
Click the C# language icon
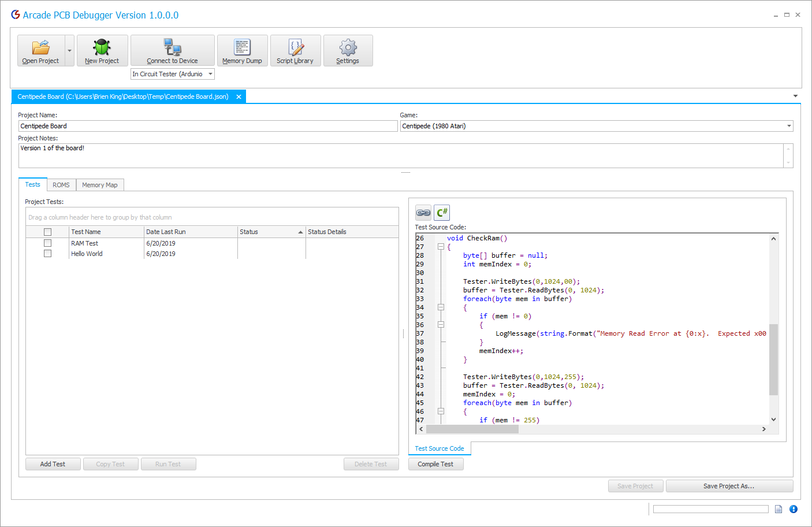[x=442, y=213]
